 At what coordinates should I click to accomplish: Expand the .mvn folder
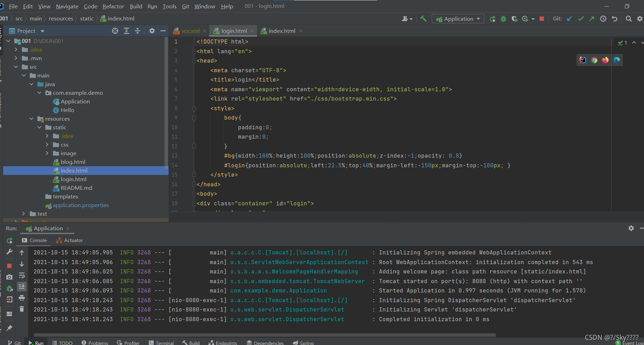point(16,58)
